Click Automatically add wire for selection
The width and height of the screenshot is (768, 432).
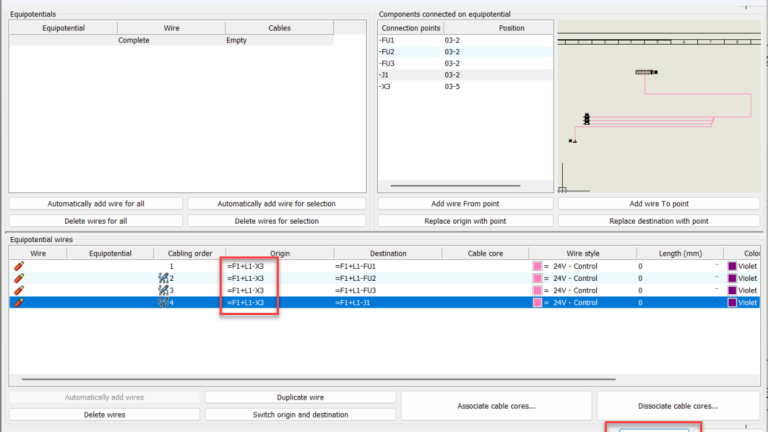click(x=276, y=204)
